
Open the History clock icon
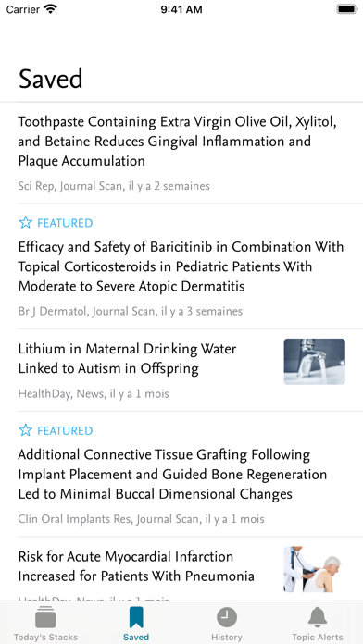click(227, 617)
